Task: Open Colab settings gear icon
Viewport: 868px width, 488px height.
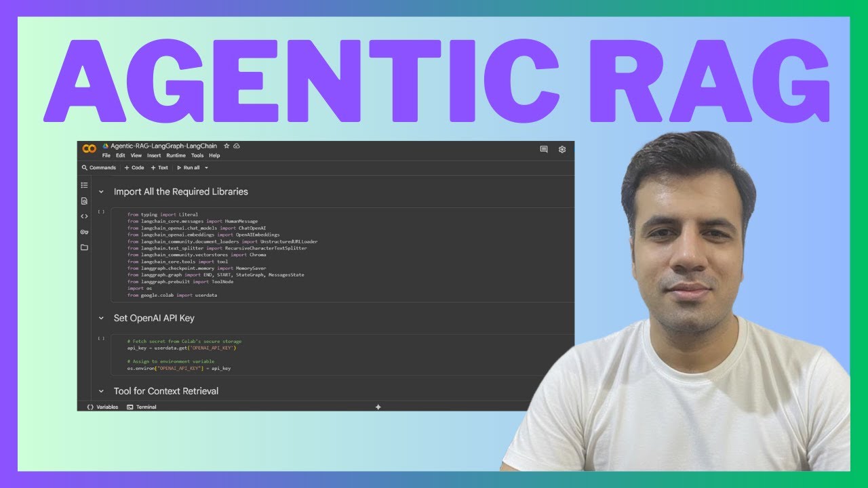Action: click(562, 149)
